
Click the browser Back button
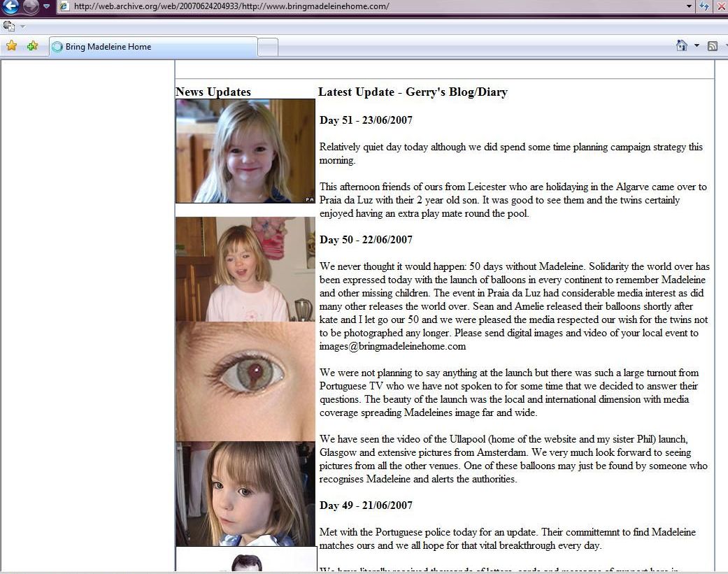(x=10, y=6)
